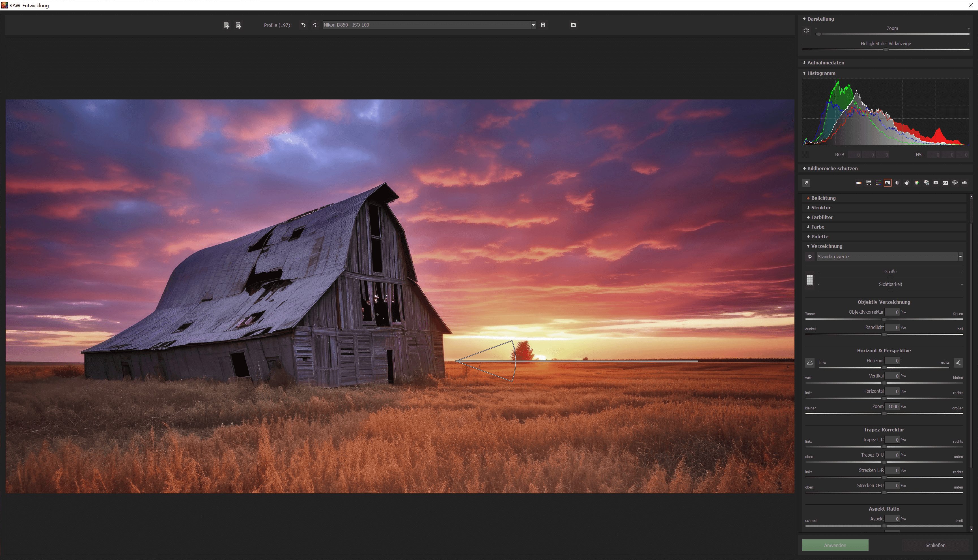Click the undo profile arrow

(303, 25)
